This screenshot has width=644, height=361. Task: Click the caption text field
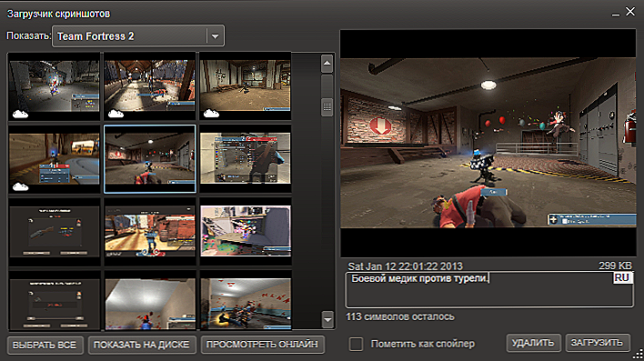488,289
